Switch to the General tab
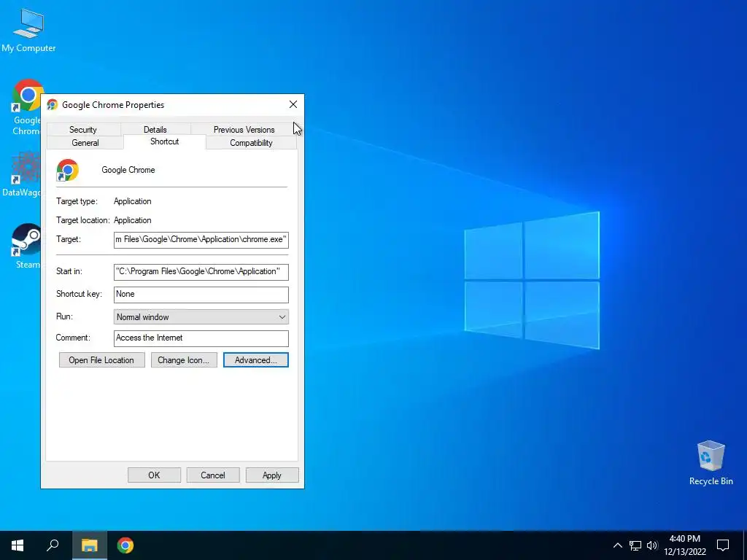 (85, 143)
